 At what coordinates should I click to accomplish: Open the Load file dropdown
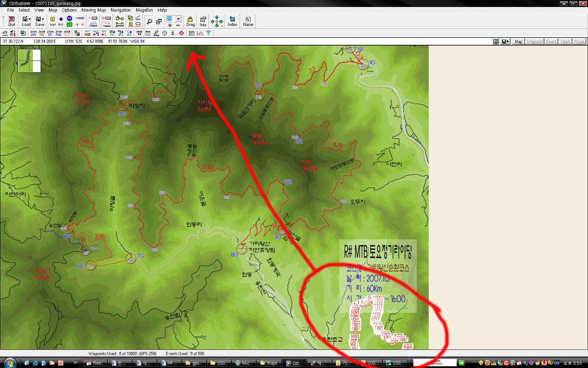[x=30, y=19]
